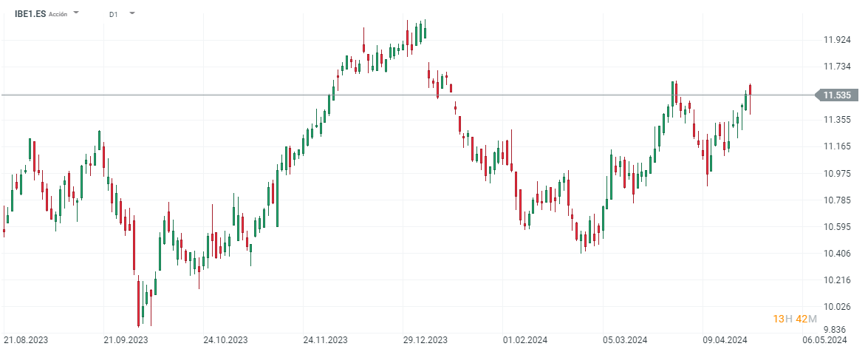
Task: Select the 24.10.2023 time axis marker
Action: pyautogui.click(x=225, y=339)
